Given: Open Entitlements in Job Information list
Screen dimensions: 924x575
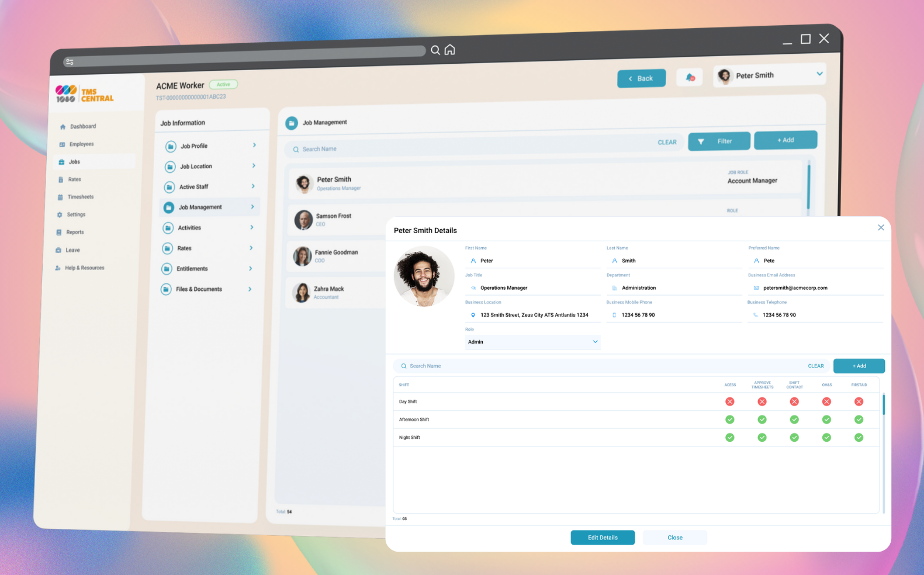Looking at the screenshot, I should click(192, 269).
